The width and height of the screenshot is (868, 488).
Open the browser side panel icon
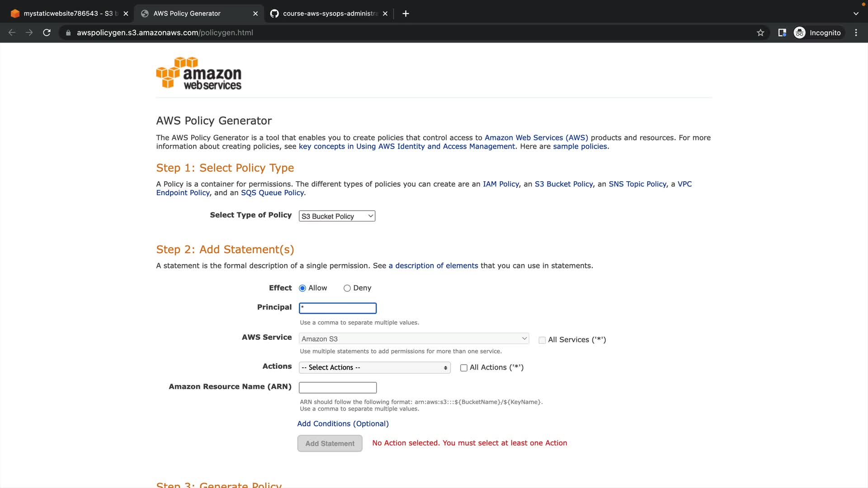pos(782,33)
